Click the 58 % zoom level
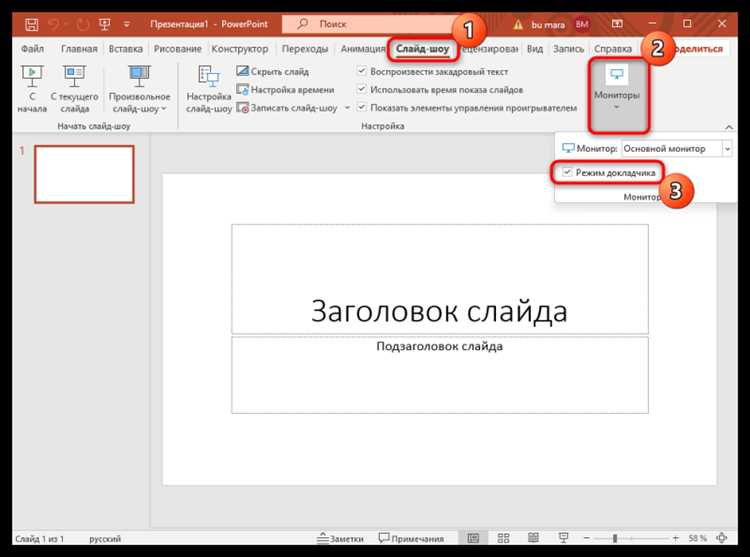This screenshot has width=750, height=557. (697, 538)
